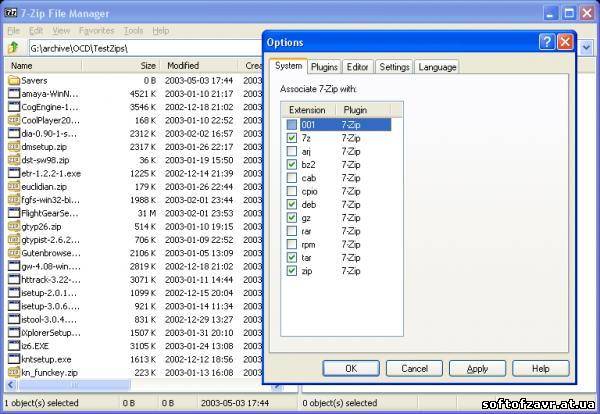
Task: Click the istool-3.0.4 file icon
Action: (14, 319)
